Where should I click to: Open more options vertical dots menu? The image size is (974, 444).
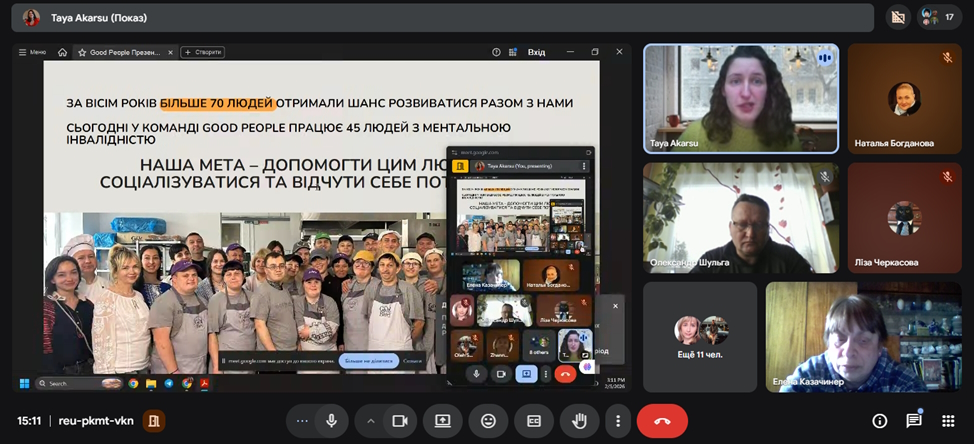click(619, 421)
